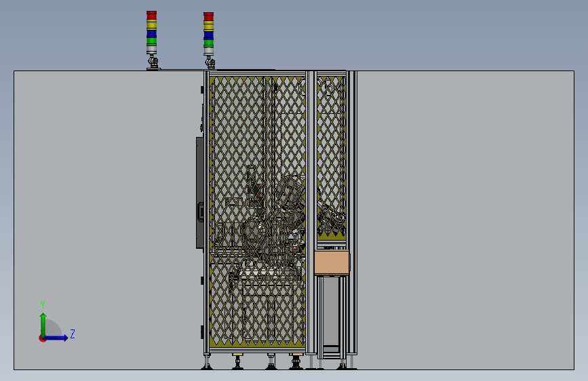Click the green Y axis arrow of triad
This screenshot has width=588, height=381.
[x=43, y=324]
